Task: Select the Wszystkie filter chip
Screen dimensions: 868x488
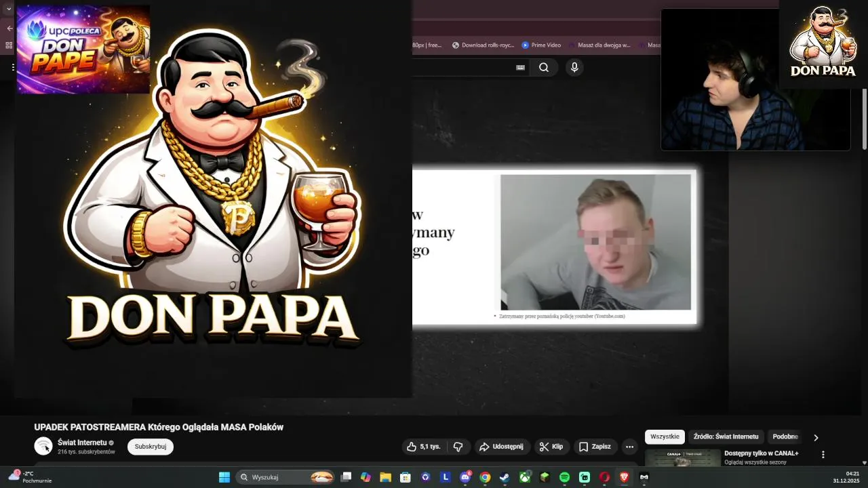Action: point(665,436)
